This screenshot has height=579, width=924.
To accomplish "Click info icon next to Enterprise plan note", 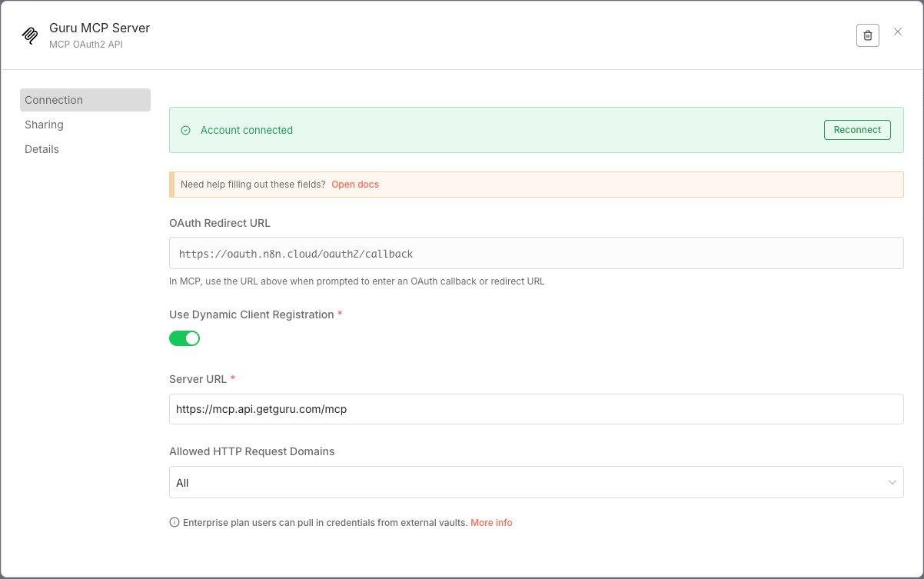I will (x=174, y=523).
